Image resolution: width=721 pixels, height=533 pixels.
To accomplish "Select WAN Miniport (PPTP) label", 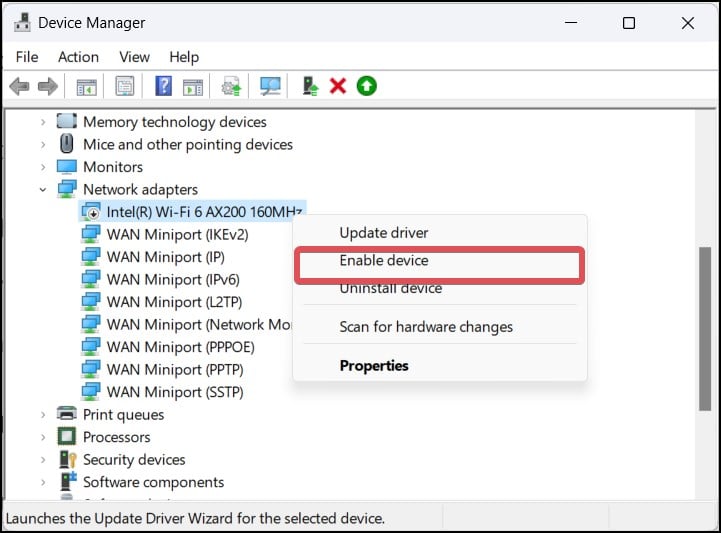I will [175, 370].
